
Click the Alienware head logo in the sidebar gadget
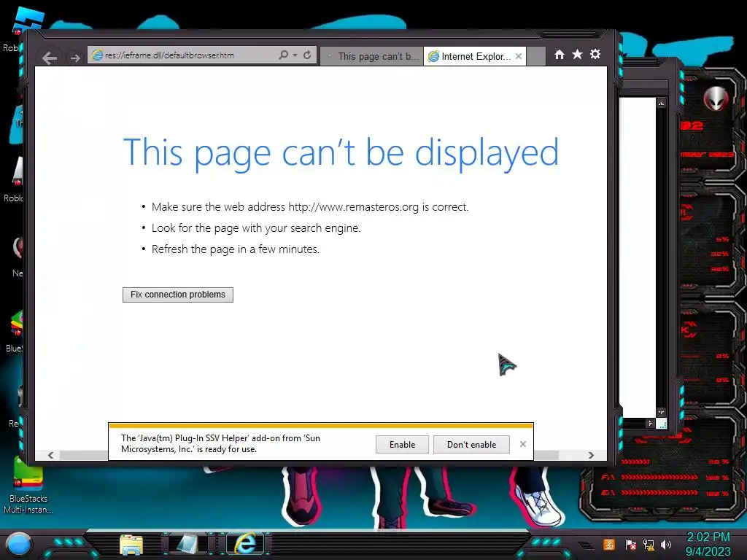point(716,98)
